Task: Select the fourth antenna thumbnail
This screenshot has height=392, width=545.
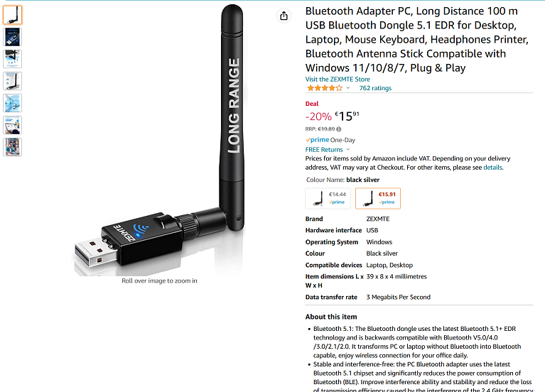Action: [13, 81]
